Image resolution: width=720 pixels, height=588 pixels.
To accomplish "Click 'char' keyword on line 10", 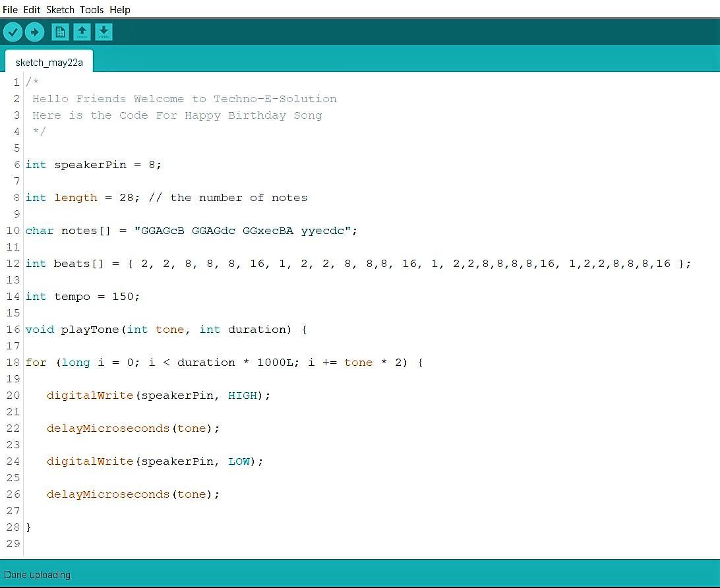I will coord(40,231).
